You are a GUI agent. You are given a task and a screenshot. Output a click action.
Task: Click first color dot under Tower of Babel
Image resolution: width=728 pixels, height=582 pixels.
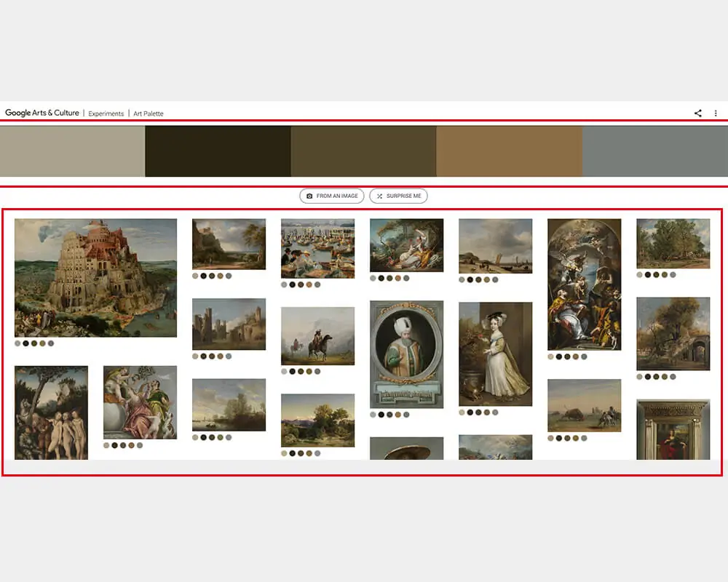point(17,343)
